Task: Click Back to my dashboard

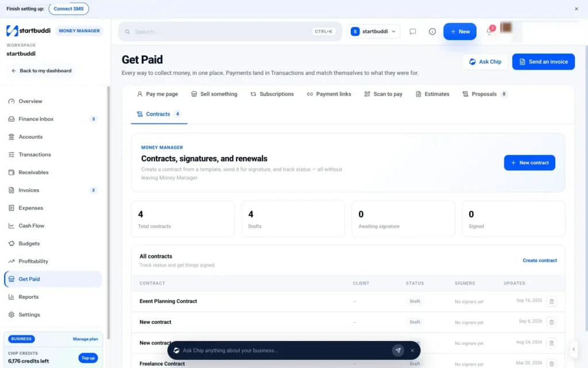Action: click(41, 71)
